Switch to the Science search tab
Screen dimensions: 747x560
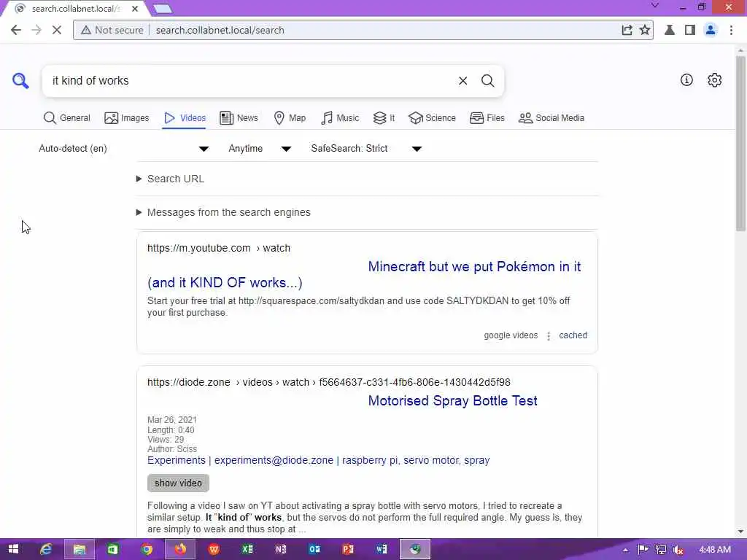pos(432,117)
